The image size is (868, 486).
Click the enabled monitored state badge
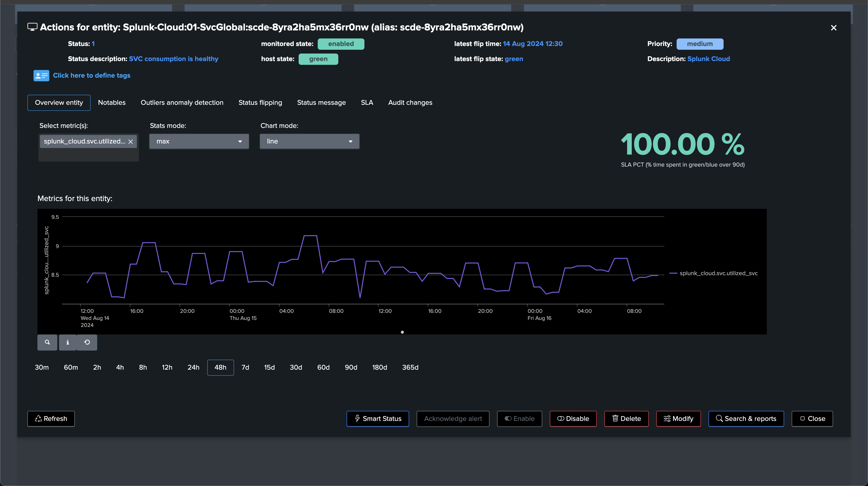point(341,44)
